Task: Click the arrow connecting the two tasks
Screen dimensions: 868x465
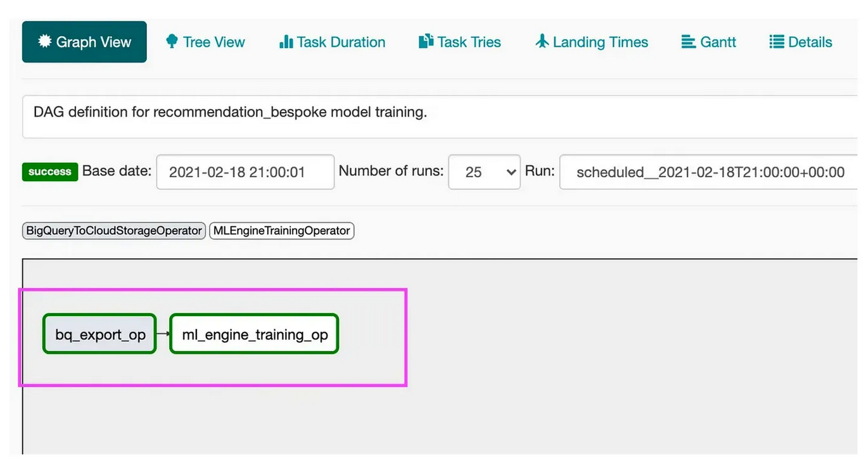Action: point(163,334)
